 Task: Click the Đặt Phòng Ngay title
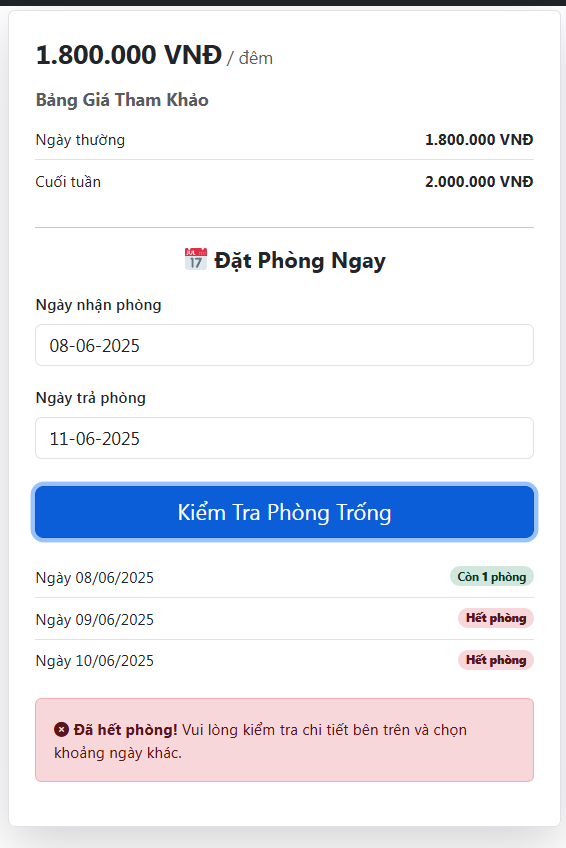click(x=300, y=261)
